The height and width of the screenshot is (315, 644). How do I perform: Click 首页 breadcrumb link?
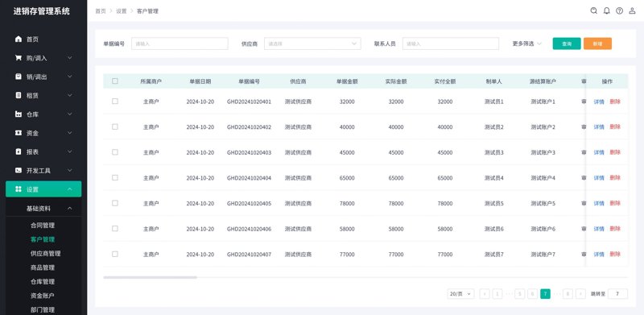coord(101,11)
